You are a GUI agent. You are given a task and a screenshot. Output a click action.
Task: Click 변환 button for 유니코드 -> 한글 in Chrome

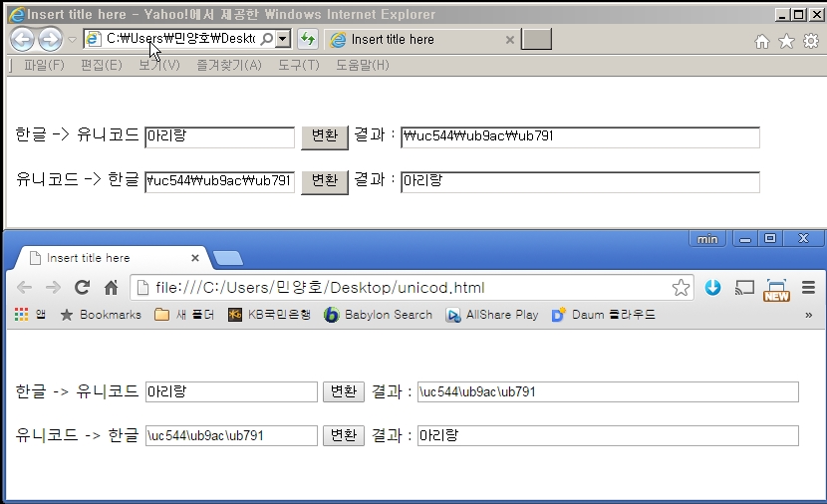coord(343,435)
